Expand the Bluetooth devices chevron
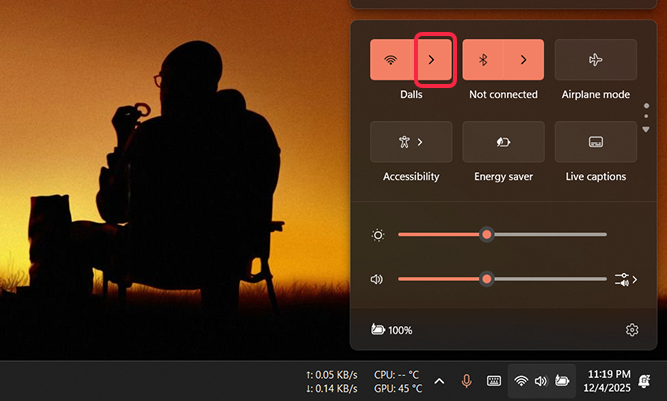 (524, 60)
